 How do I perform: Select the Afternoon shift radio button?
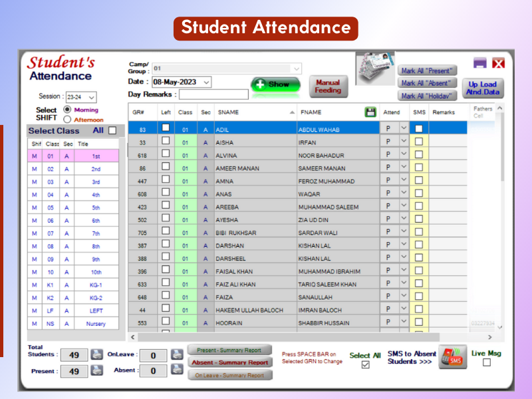67,120
